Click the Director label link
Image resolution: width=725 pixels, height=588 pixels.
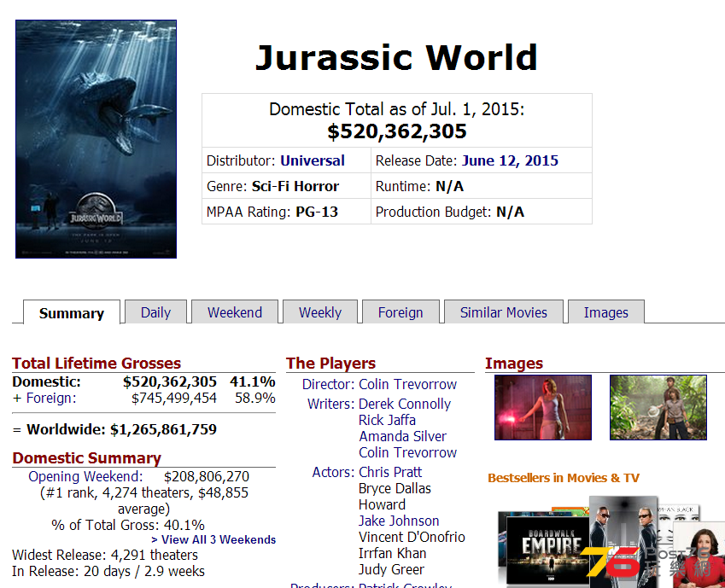point(328,384)
